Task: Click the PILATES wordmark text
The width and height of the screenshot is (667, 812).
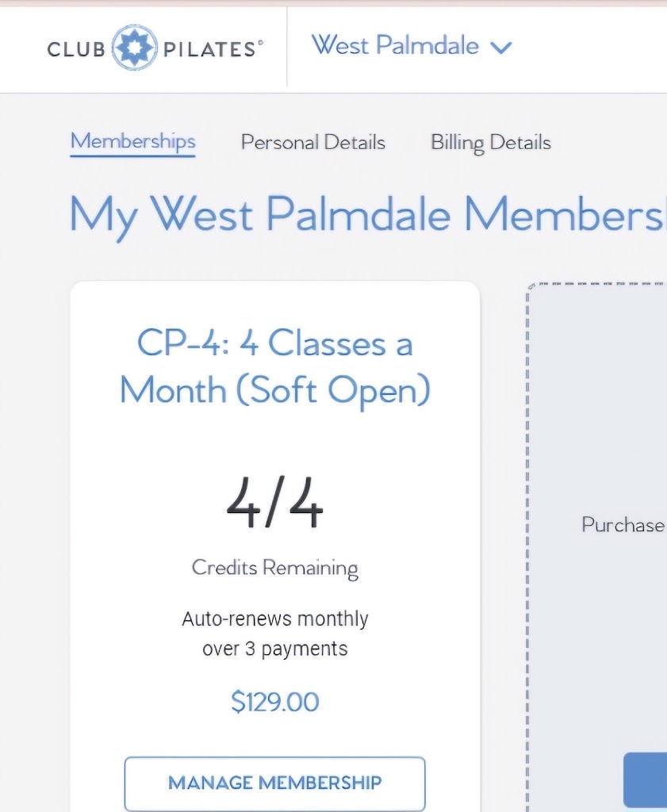Action: coord(211,49)
